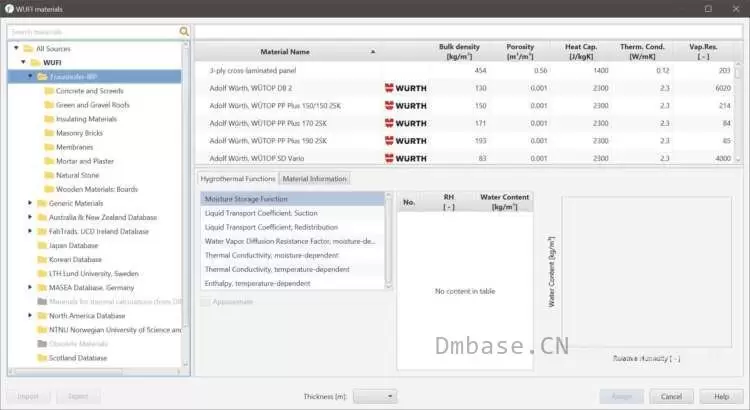Click the Würth logo on the WÜTOP SD Vario row
Image resolution: width=750 pixels, height=410 pixels.
[406, 158]
